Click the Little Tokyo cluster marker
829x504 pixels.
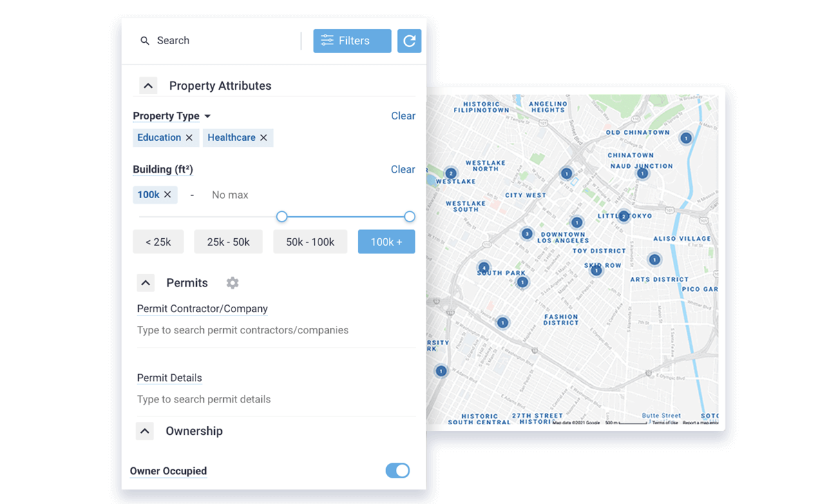click(623, 216)
